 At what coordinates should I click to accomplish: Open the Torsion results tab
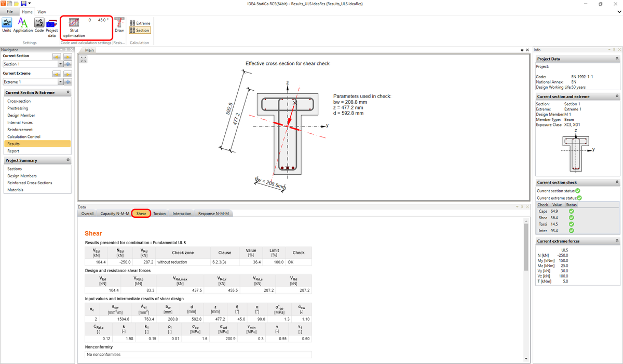click(x=159, y=213)
